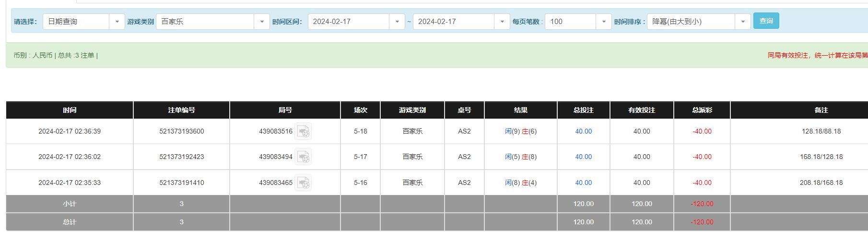Click the 总计 grand total row label

pos(70,222)
